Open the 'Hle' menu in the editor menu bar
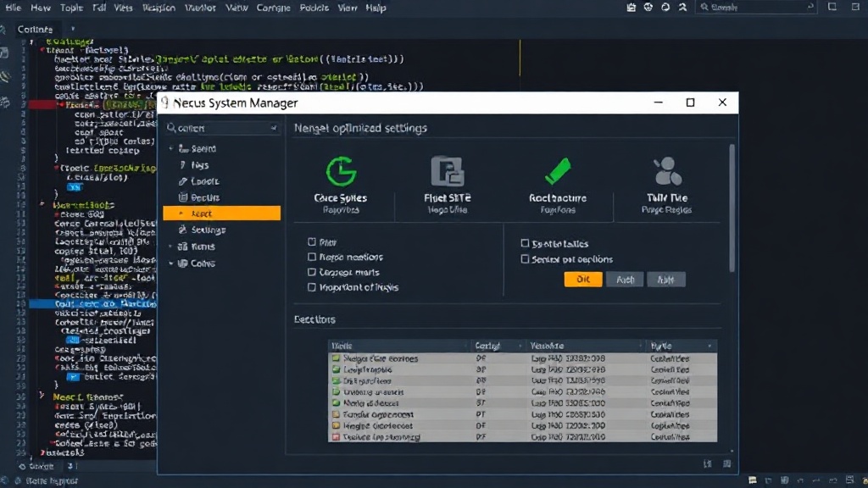Screen dimensions: 868x488 (x=14, y=8)
